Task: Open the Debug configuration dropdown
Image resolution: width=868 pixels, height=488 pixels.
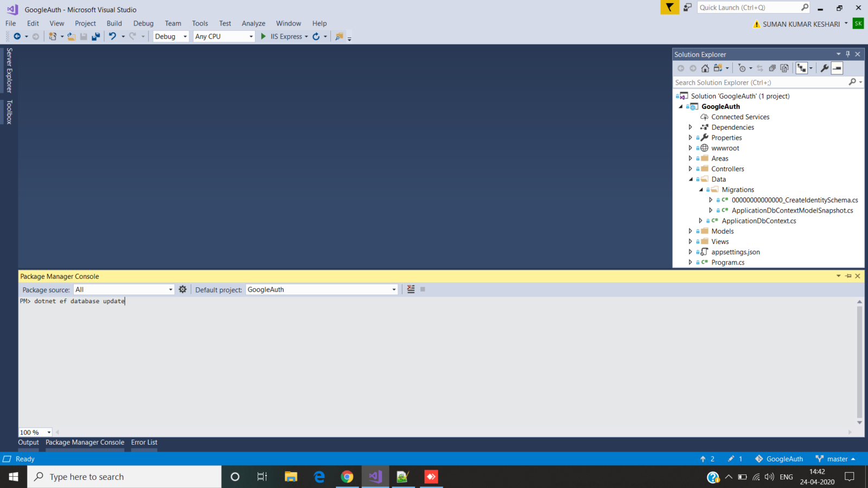Action: tap(171, 36)
